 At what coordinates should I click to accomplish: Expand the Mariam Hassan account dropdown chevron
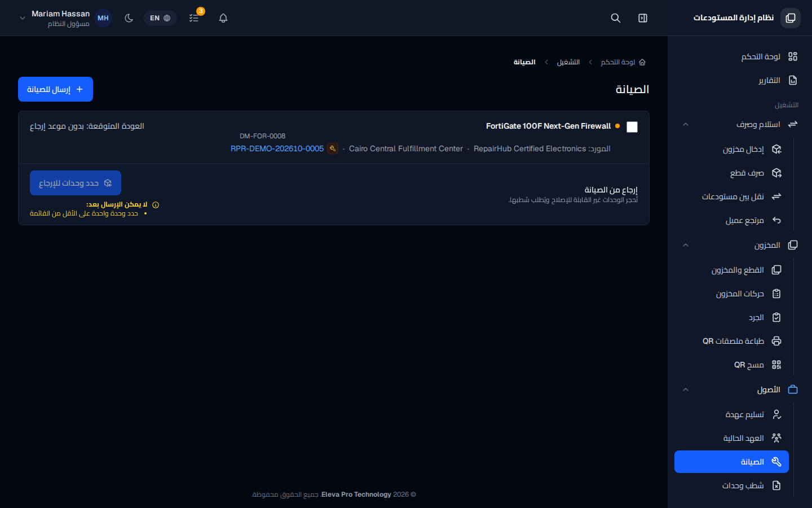pyautogui.click(x=23, y=18)
